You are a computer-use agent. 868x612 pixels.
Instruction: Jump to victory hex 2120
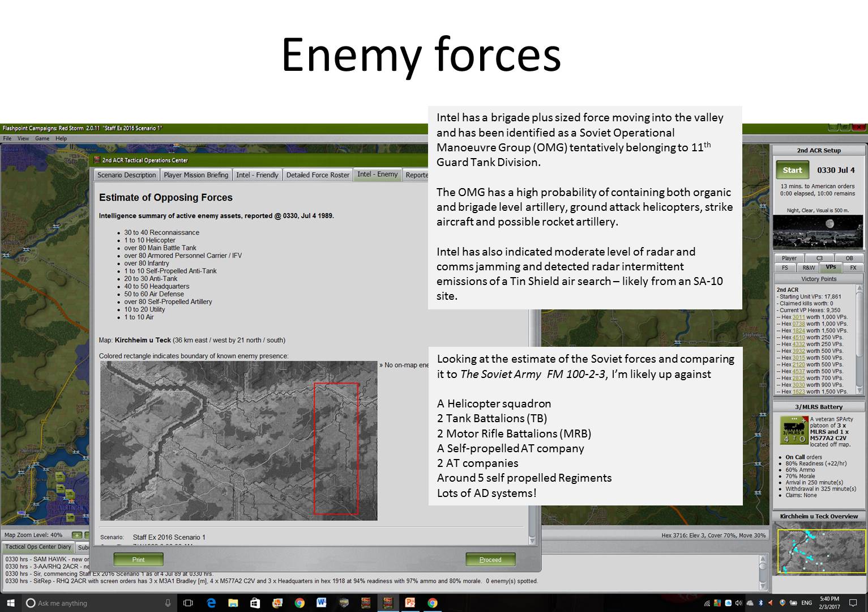pyautogui.click(x=798, y=365)
